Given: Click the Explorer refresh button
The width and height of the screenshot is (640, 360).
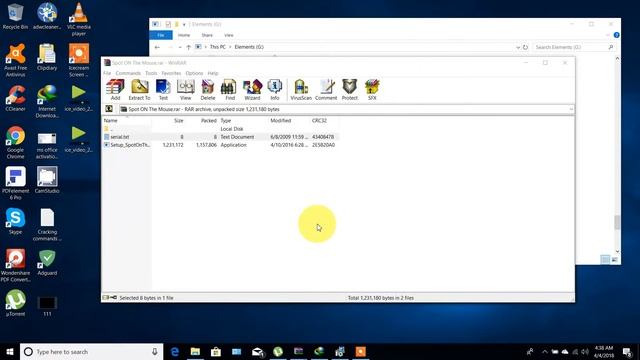Looking at the screenshot, I should pos(525,47).
